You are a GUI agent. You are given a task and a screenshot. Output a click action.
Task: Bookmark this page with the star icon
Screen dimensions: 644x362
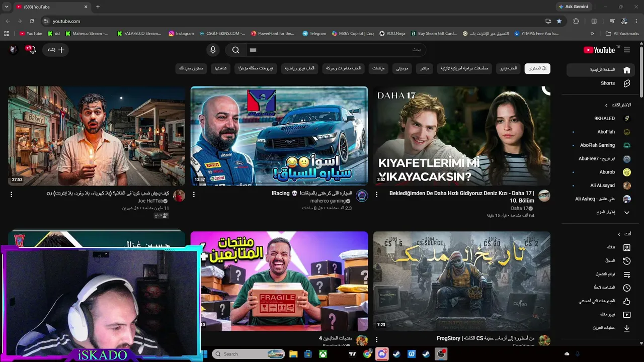click(559, 21)
